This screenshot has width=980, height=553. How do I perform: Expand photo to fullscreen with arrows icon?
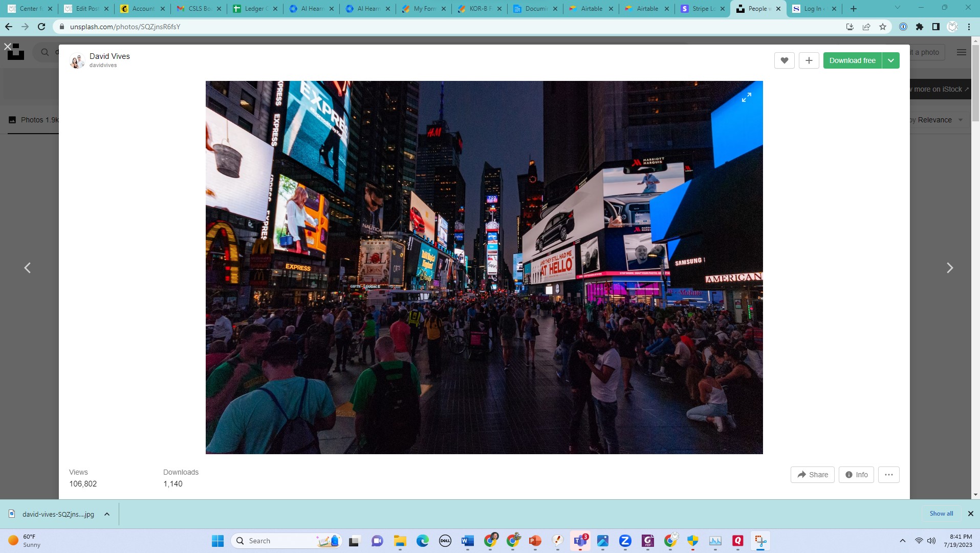click(x=747, y=97)
